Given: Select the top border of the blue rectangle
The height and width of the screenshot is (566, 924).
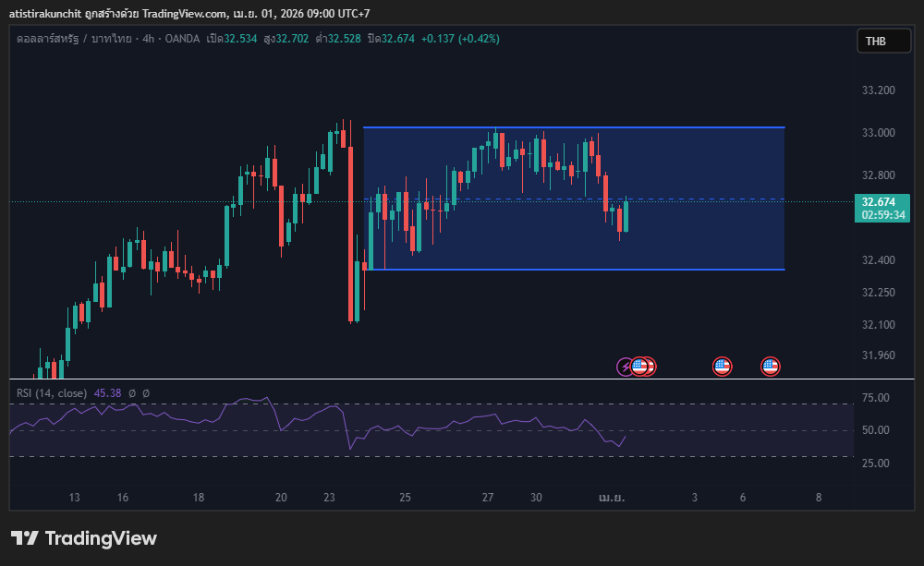Looking at the screenshot, I should click(x=573, y=127).
